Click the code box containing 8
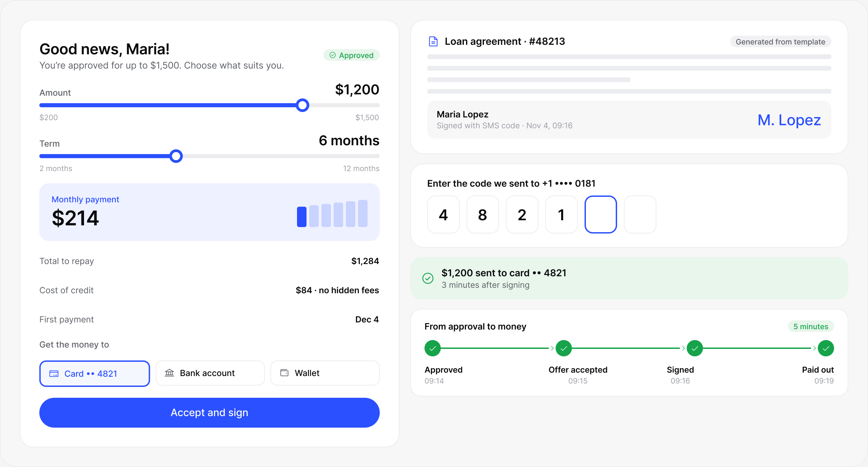Screen dimensions: 868x467 483,214
